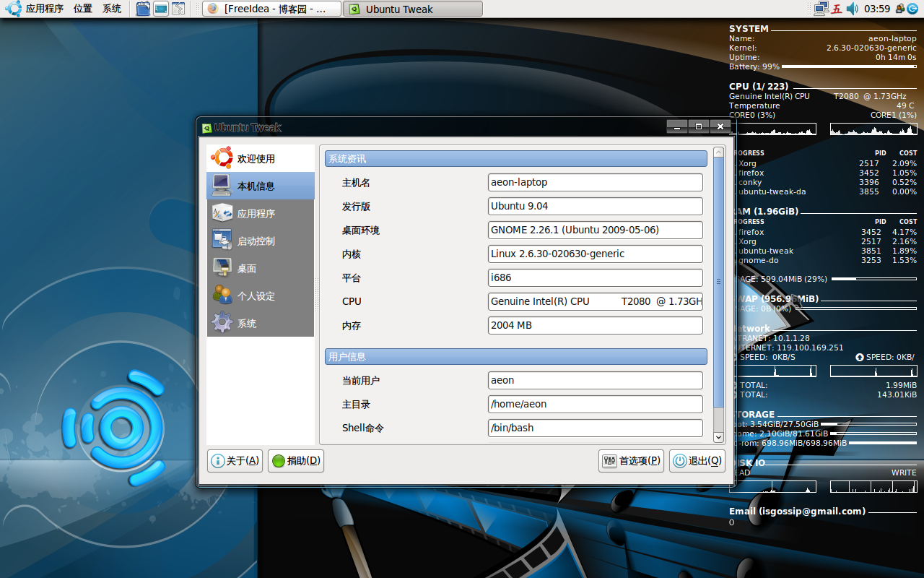Image resolution: width=924 pixels, height=578 pixels.
Task: Click scrollbar down arrow in info panel
Action: pyautogui.click(x=718, y=437)
